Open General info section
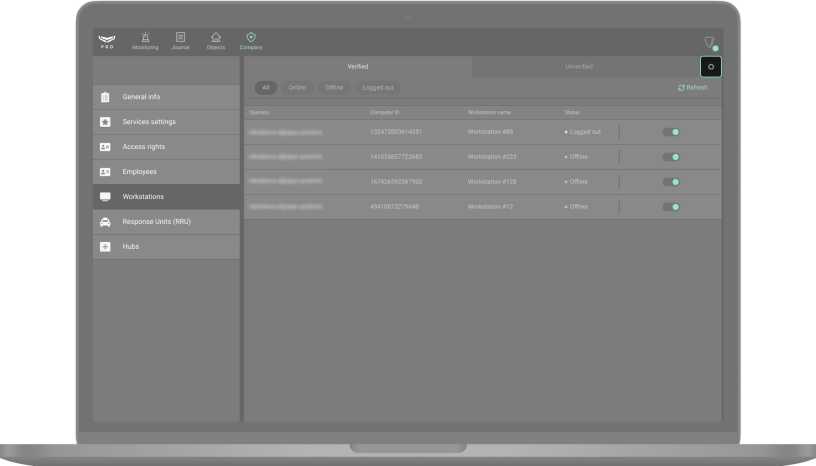Viewport: 816px width, 466px height. click(166, 97)
